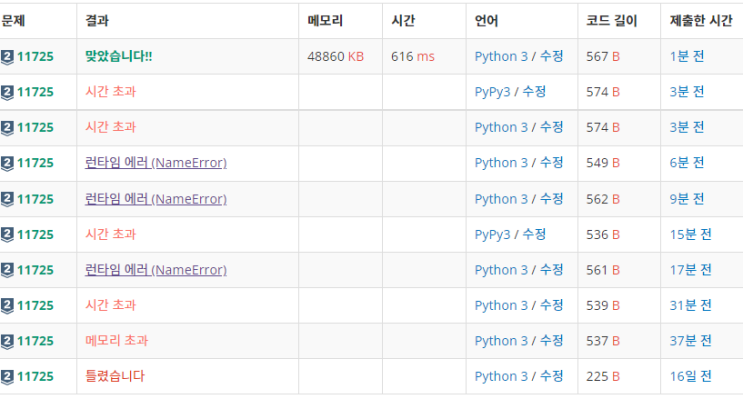The image size is (743, 399).
Task: Click 수정 in the Python 3 574 B row
Action: pos(552,127)
